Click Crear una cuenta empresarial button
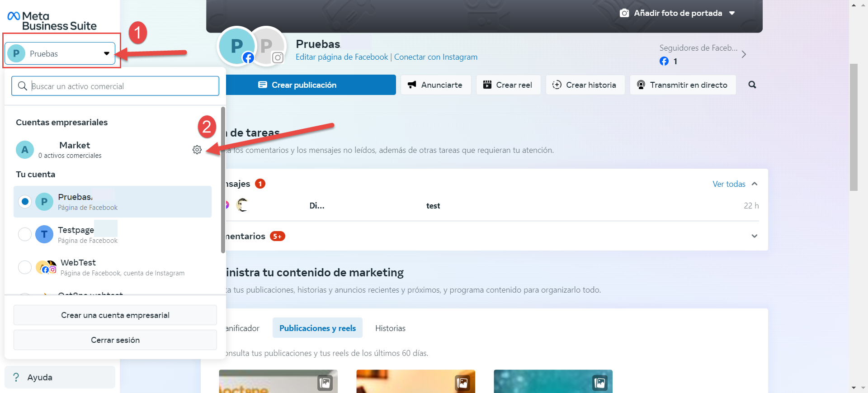 (115, 315)
